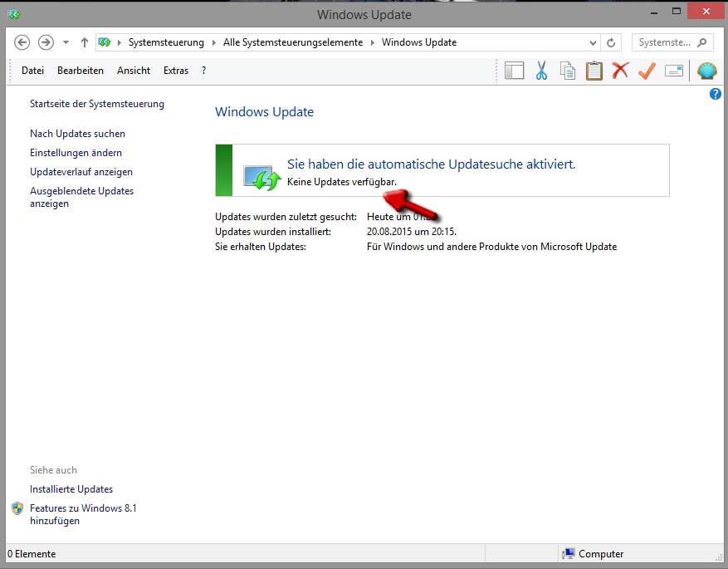Refresh the address bar location
Screen dimensions: 728x569
612,42
